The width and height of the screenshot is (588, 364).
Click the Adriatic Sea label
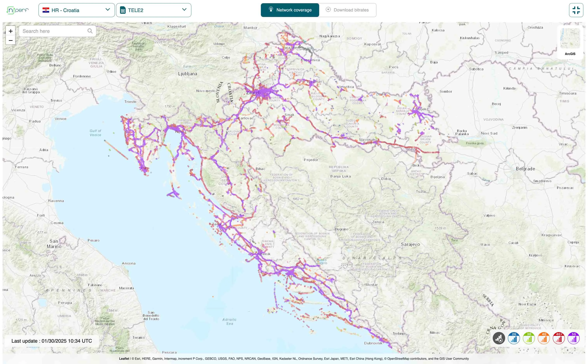[x=229, y=321]
